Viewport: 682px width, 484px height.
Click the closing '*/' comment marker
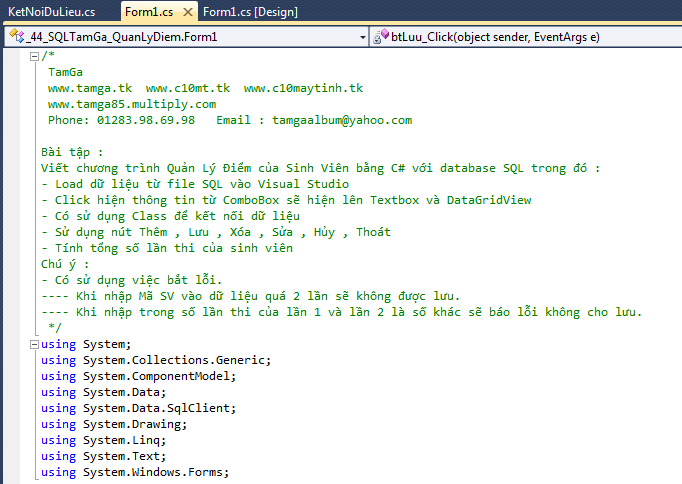click(x=55, y=327)
